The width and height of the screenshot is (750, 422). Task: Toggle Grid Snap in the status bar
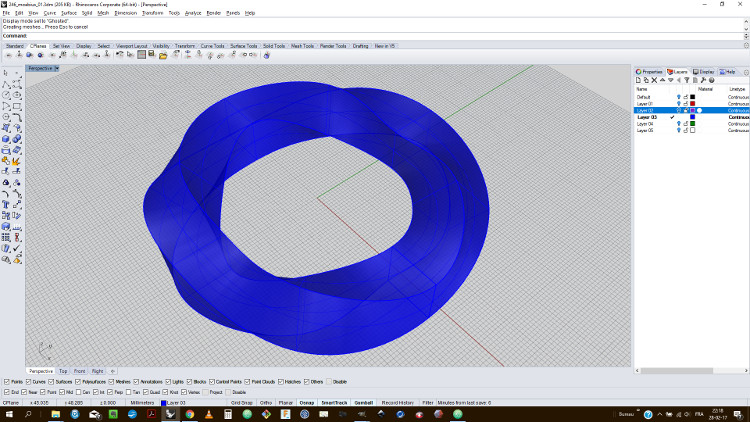[242, 403]
